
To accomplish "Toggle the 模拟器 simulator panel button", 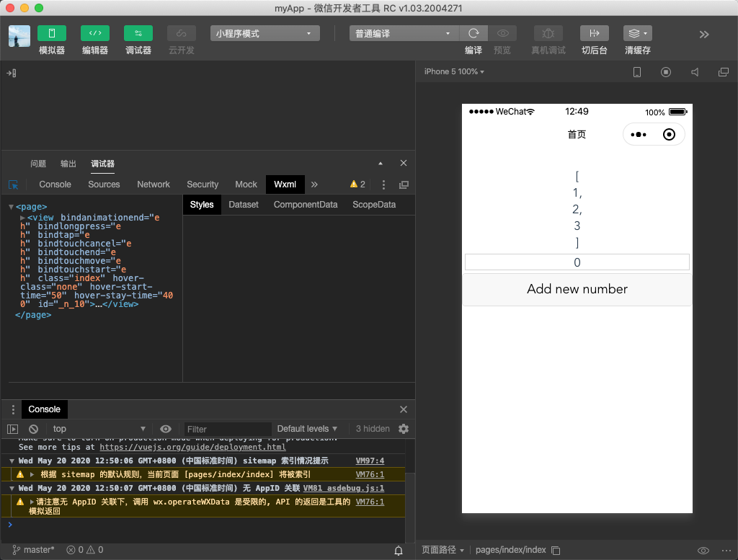I will (52, 33).
